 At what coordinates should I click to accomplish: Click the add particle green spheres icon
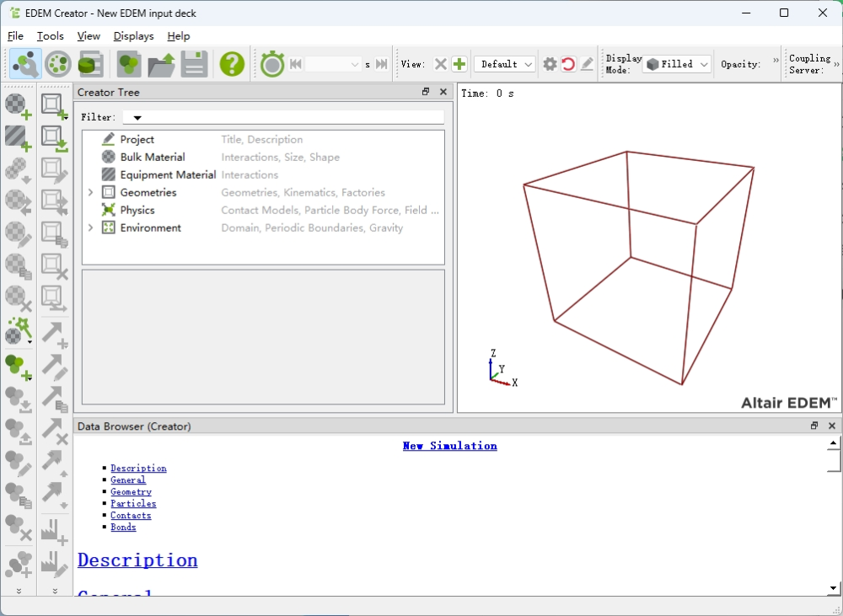coord(18,367)
